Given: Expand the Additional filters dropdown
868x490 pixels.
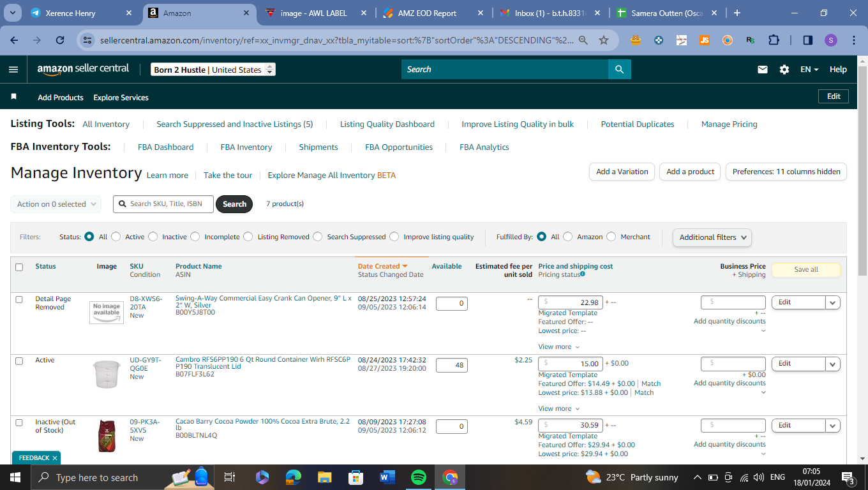Looking at the screenshot, I should pos(712,237).
